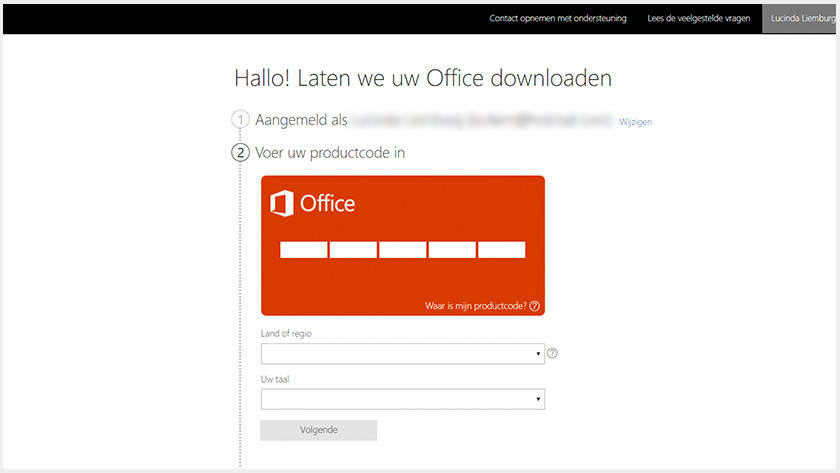Expand the Uw taal dropdown
The image size is (840, 473).
click(x=402, y=400)
